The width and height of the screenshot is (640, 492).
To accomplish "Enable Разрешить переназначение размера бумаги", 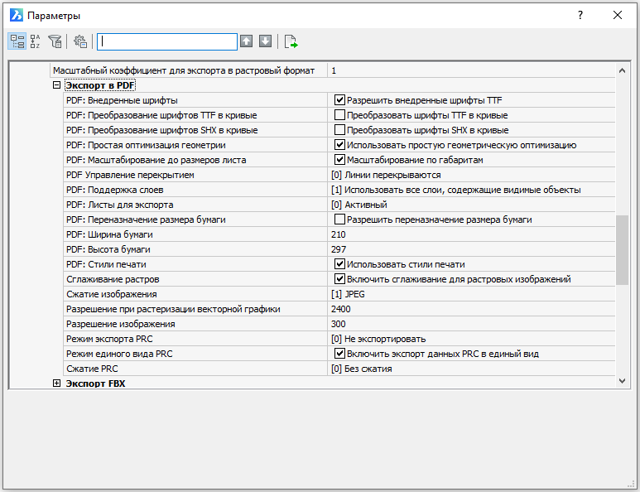I will 340,219.
